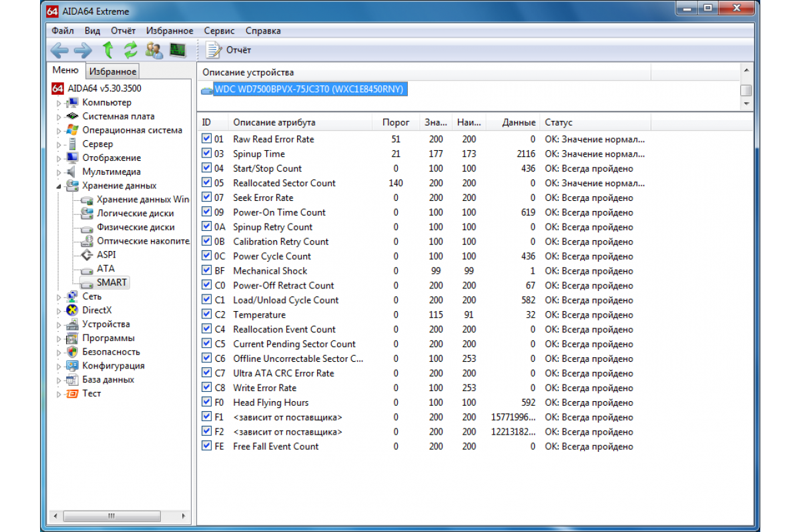
Task: Go forward using the blue right arrow
Action: [x=83, y=50]
